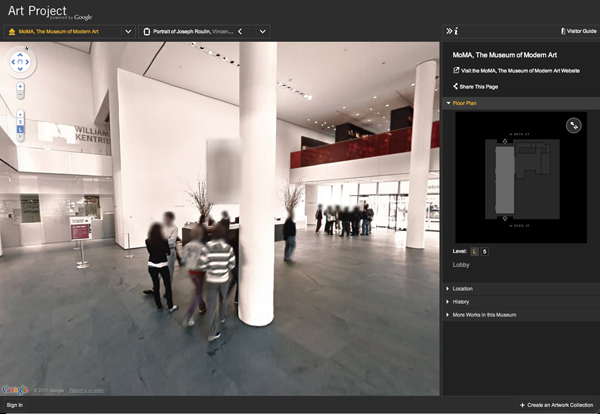The image size is (600, 414).
Task: Share This Page
Action: pos(475,87)
